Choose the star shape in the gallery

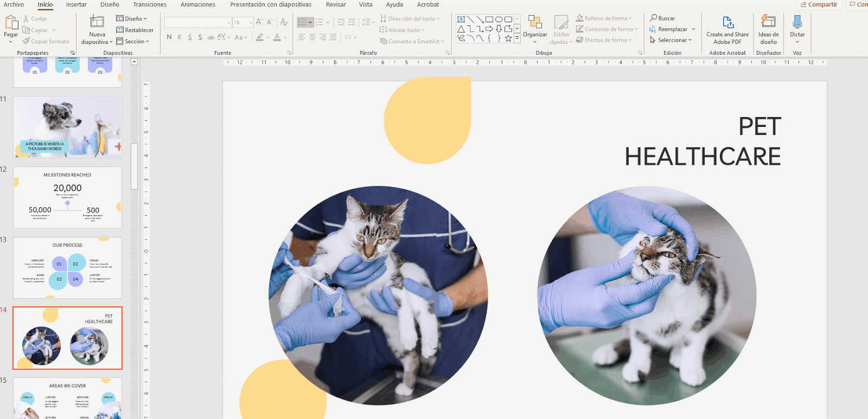coord(508,38)
